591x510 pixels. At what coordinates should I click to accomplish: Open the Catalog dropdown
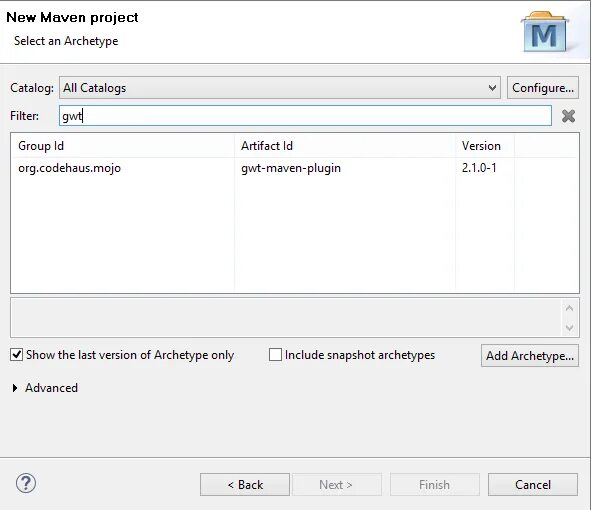click(280, 88)
